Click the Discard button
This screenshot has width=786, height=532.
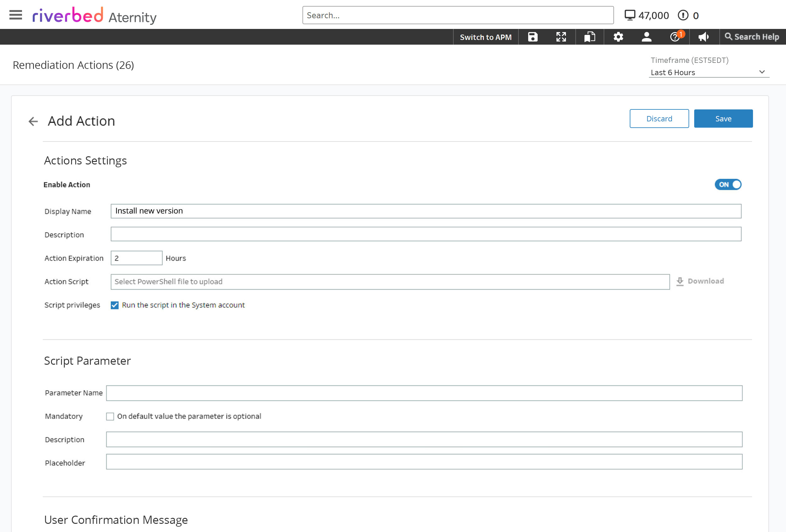point(659,119)
